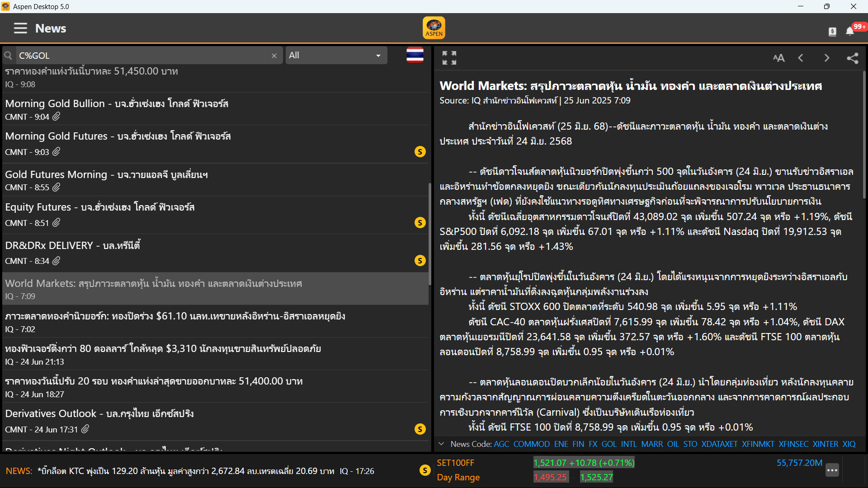Open the $61.10 New York gold news item

point(215,322)
